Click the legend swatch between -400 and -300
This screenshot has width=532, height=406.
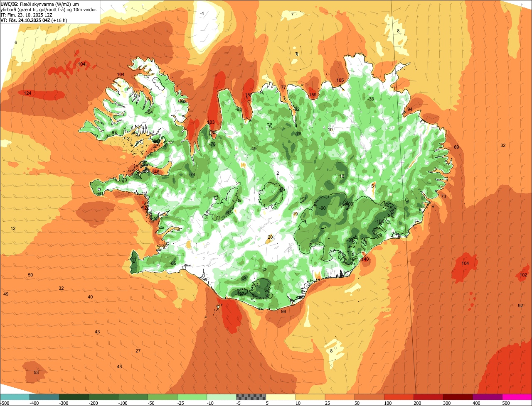click(44, 396)
